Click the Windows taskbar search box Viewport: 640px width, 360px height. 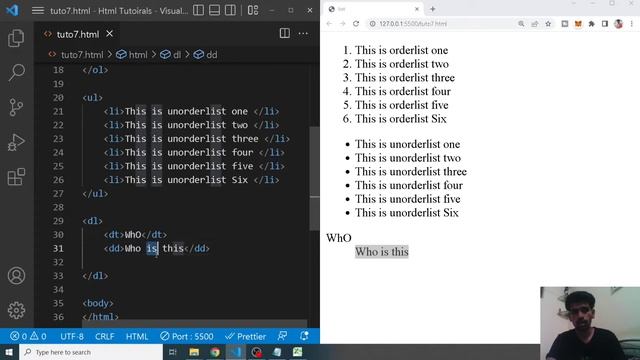pyautogui.click(x=91, y=352)
